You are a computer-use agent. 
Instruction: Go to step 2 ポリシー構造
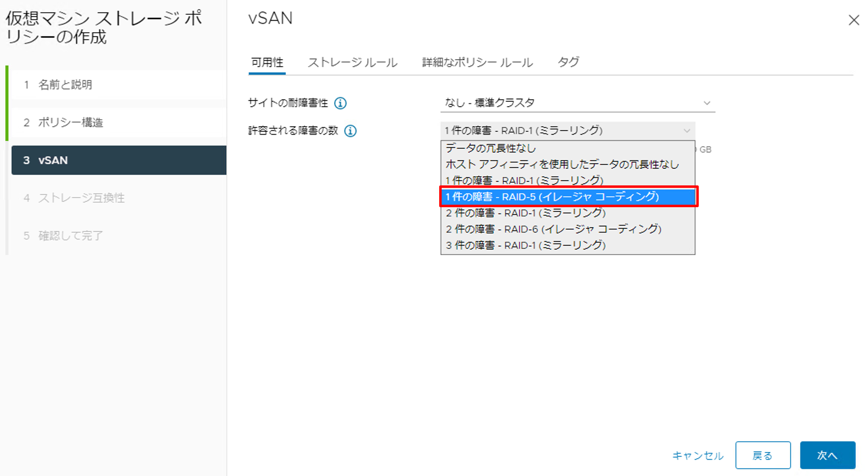point(119,122)
